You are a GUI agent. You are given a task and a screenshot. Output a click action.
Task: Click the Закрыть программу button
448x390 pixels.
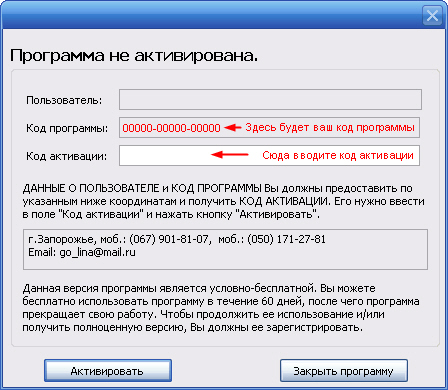click(x=344, y=370)
